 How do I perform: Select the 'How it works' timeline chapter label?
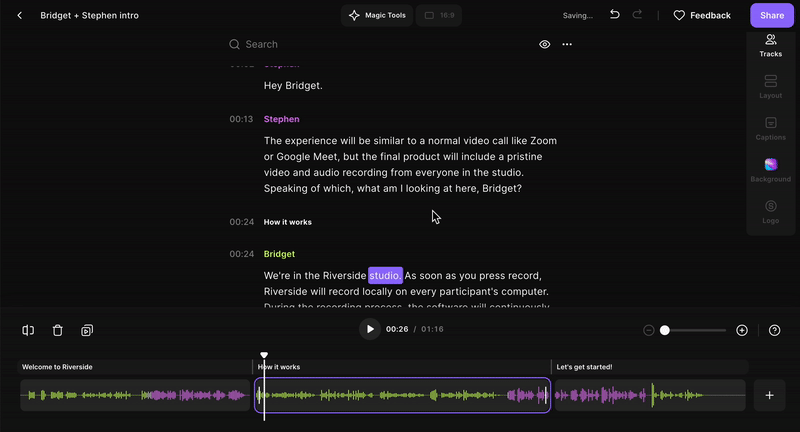pyautogui.click(x=279, y=367)
